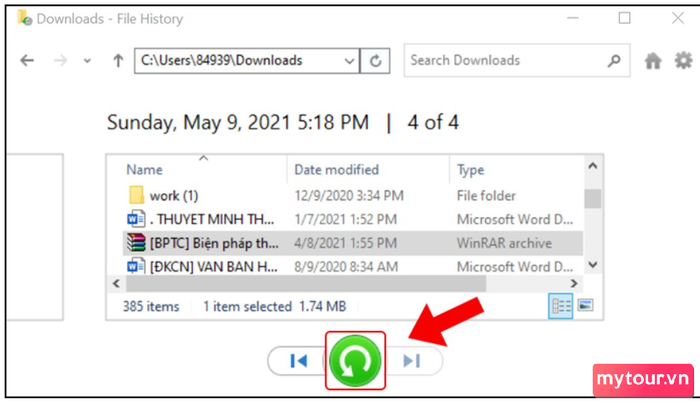700x405 pixels.
Task: Sort by the Type column header
Action: point(471,170)
